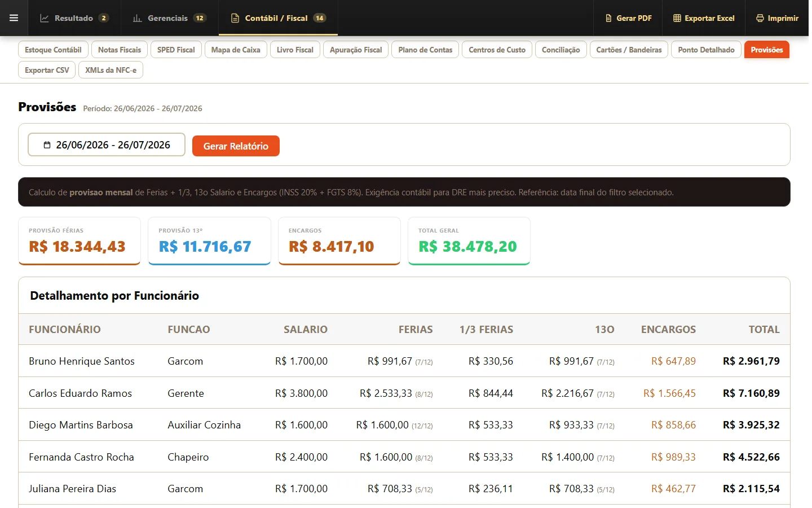This screenshot has width=812, height=508.
Task: Click the Encargos total card
Action: (x=339, y=241)
